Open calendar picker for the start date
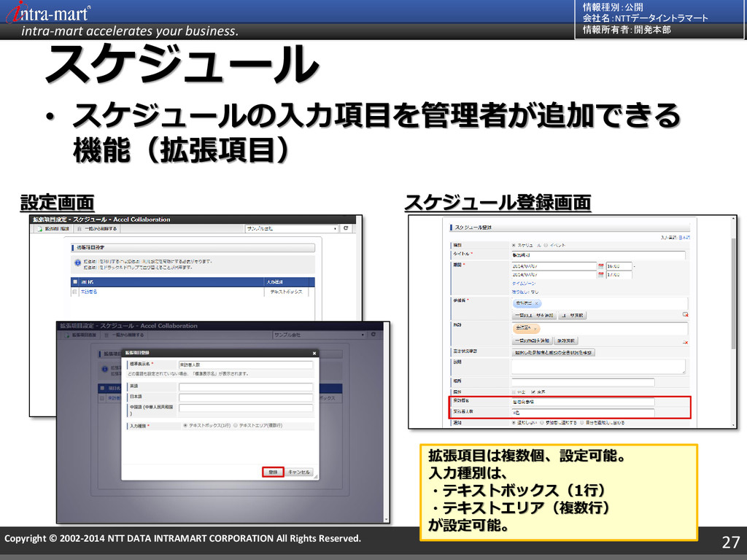The image size is (747, 560). point(601,266)
